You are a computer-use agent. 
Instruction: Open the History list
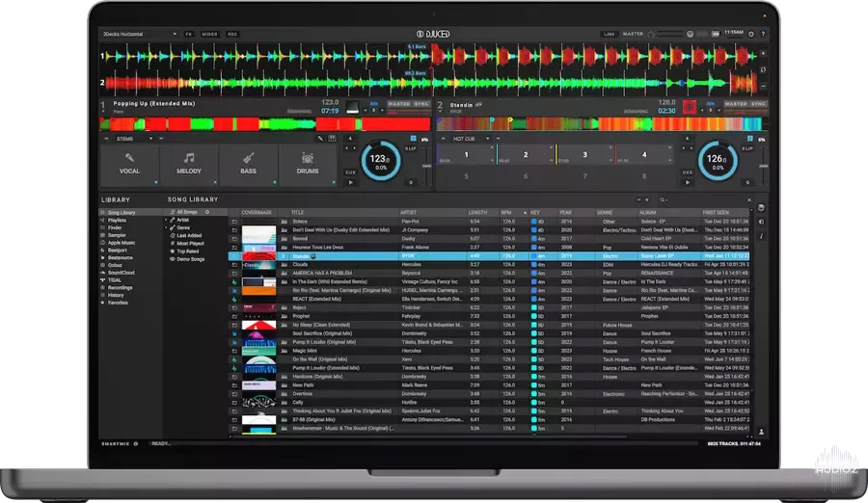click(116, 295)
